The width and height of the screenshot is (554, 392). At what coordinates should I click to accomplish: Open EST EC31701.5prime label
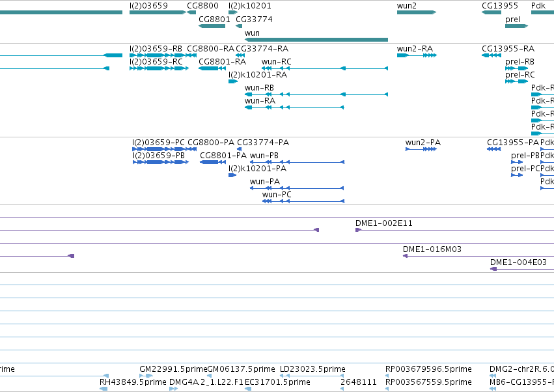277,382
